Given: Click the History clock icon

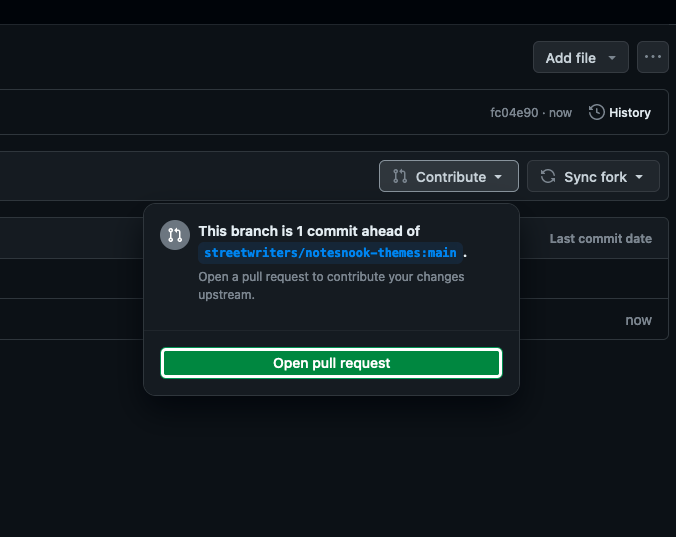Looking at the screenshot, I should click(x=597, y=113).
